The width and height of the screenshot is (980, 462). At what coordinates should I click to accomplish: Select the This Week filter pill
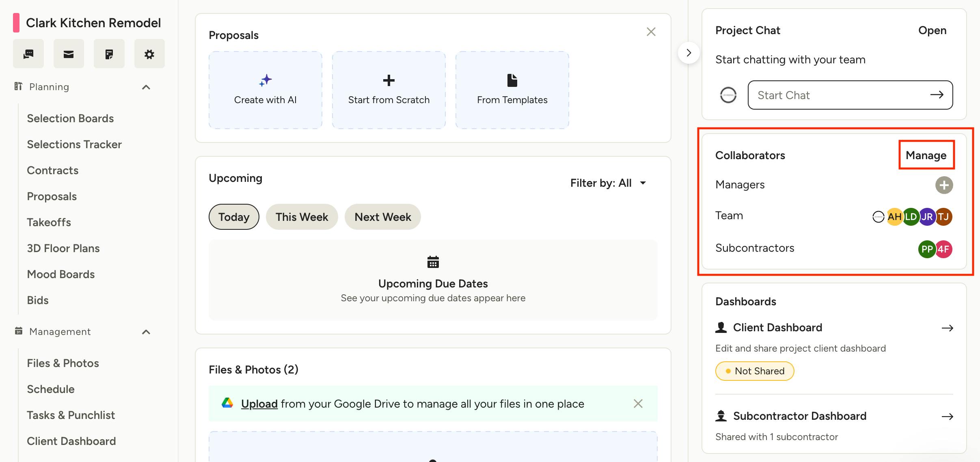point(302,217)
